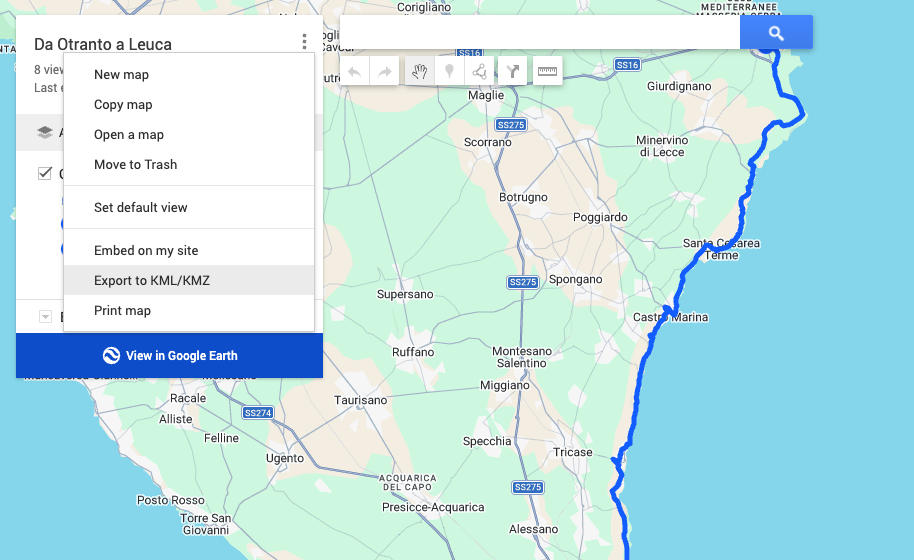Click the Alessano town label
This screenshot has width=914, height=560.
[x=533, y=529]
